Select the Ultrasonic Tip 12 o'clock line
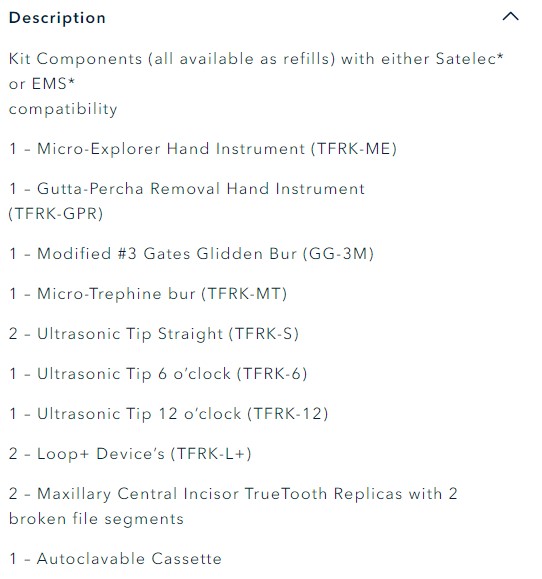542x579 pixels. click(168, 414)
